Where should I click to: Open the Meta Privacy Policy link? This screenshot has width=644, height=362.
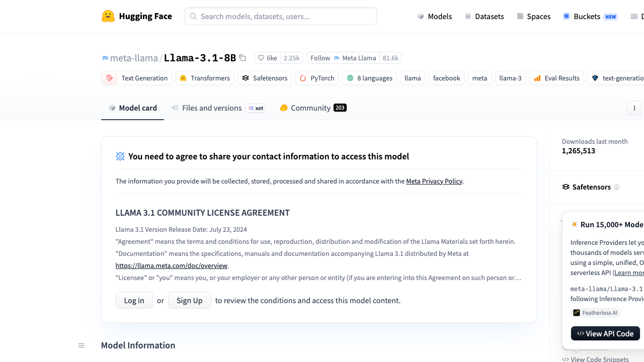pos(434,181)
